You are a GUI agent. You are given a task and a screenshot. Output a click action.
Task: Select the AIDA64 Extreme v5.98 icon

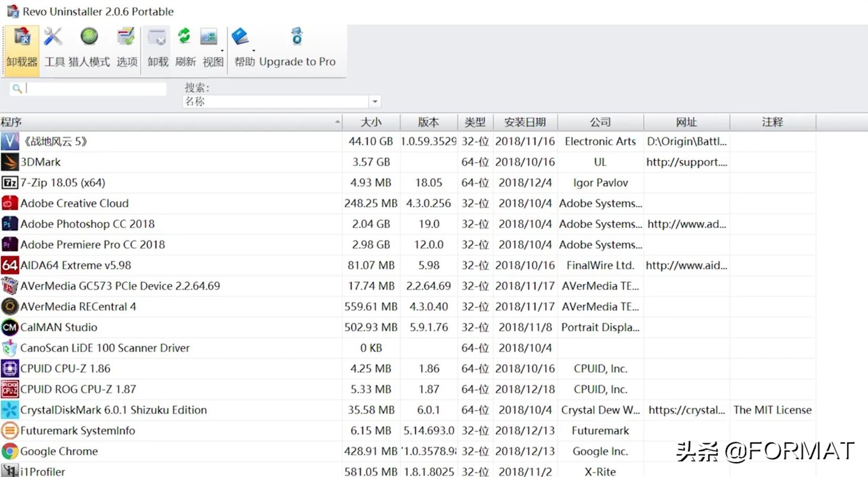[9, 266]
